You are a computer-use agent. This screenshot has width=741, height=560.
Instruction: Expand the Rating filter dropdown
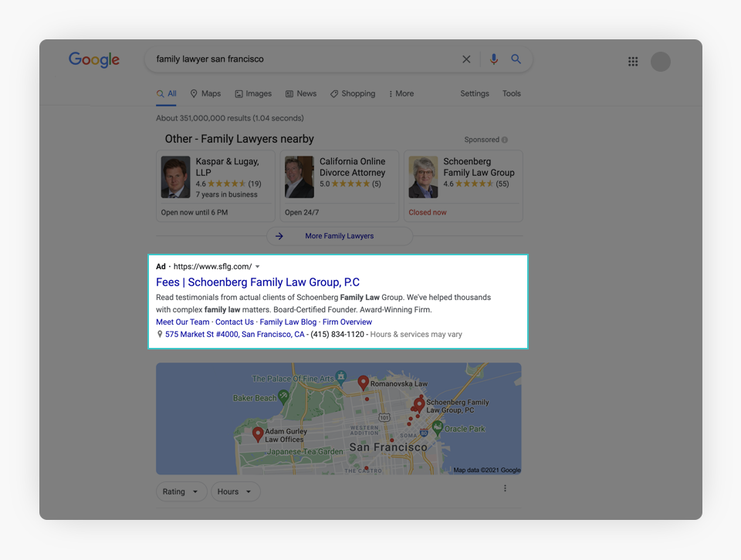click(x=181, y=491)
